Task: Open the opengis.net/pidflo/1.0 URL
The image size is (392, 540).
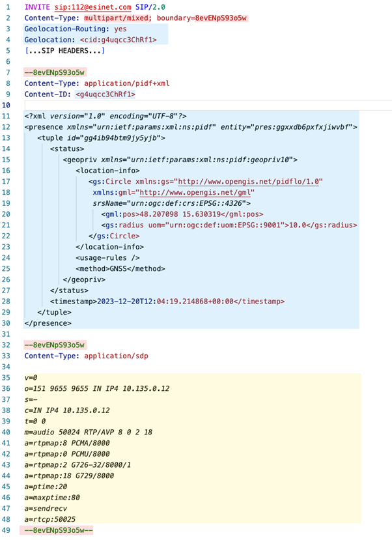Action: click(250, 182)
